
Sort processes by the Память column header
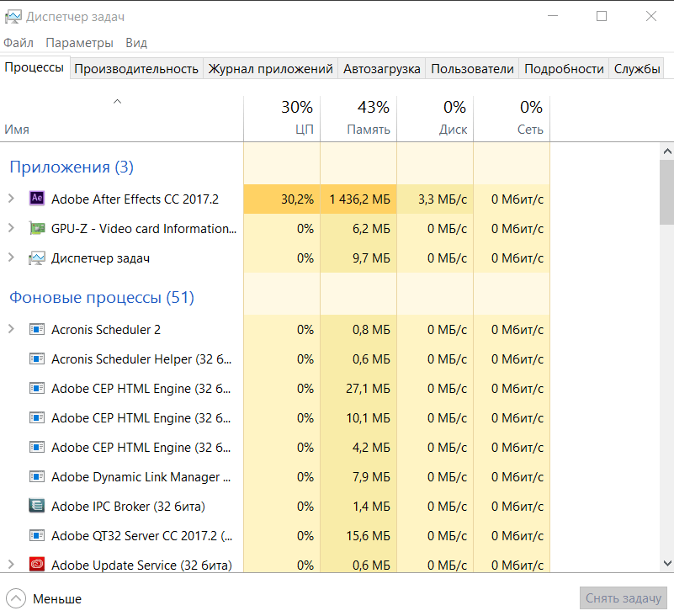pos(358,118)
